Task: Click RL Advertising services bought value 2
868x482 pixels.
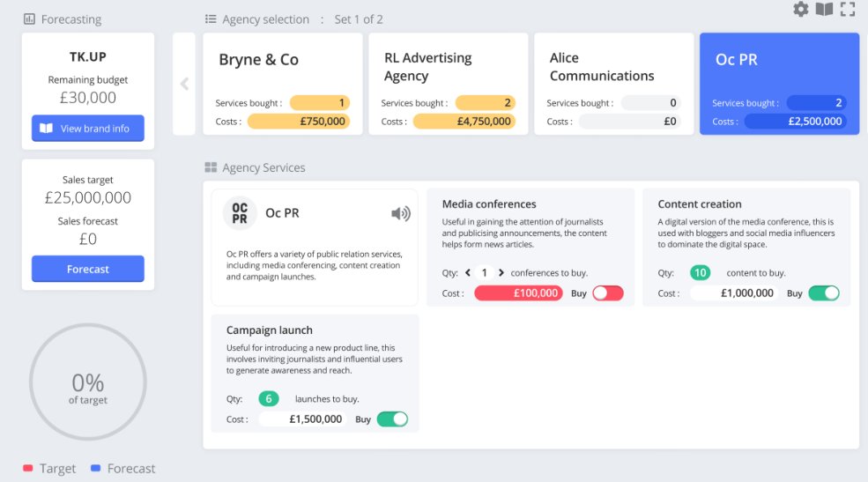Action: 486,103
